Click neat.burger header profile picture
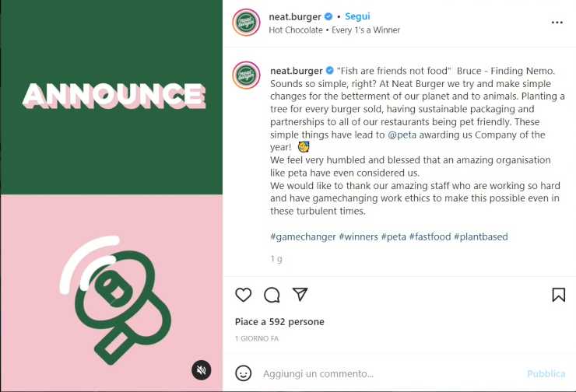 pos(246,23)
